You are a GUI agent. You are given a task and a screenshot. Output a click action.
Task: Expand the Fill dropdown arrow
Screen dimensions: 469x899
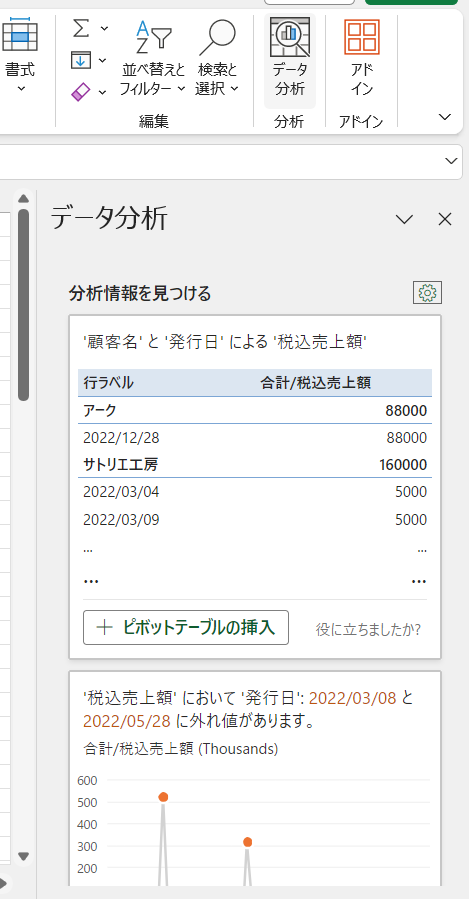click(103, 60)
